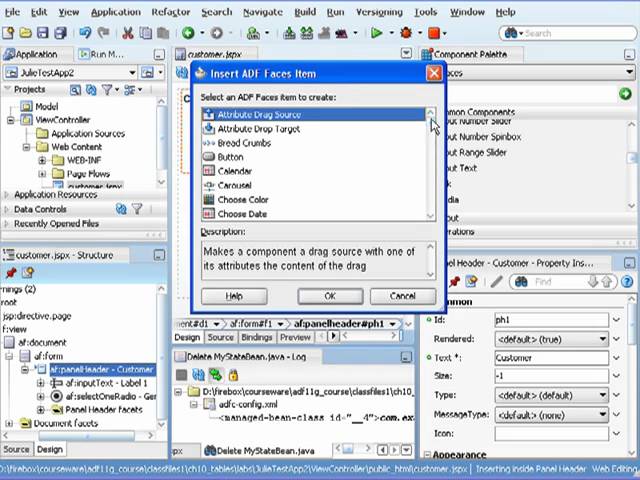Viewport: 640px width, 480px height.
Task: Open the Tools menu
Action: coord(426,12)
